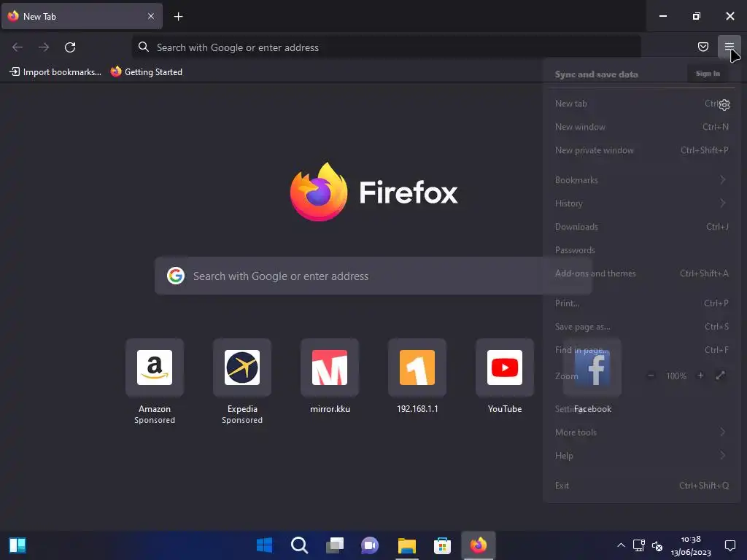Reload the current page

70,47
